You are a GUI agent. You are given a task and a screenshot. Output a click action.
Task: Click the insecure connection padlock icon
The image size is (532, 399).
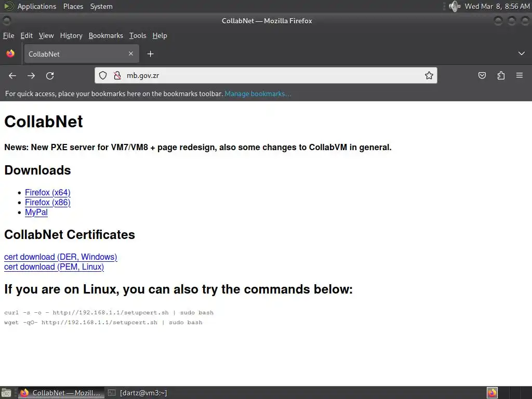pyautogui.click(x=117, y=75)
